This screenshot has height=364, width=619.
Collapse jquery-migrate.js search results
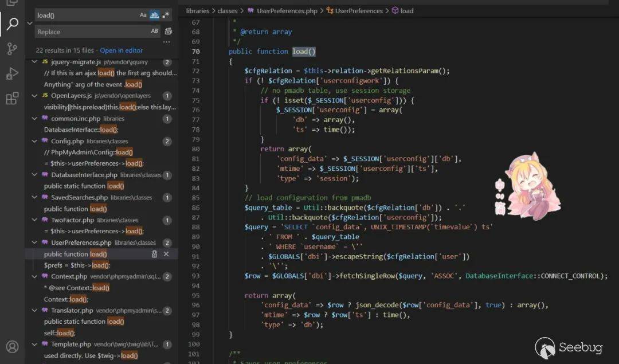point(36,62)
